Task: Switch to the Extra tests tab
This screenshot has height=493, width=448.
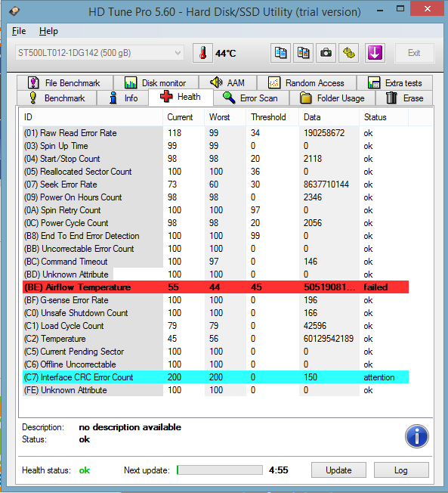Action: click(x=394, y=83)
